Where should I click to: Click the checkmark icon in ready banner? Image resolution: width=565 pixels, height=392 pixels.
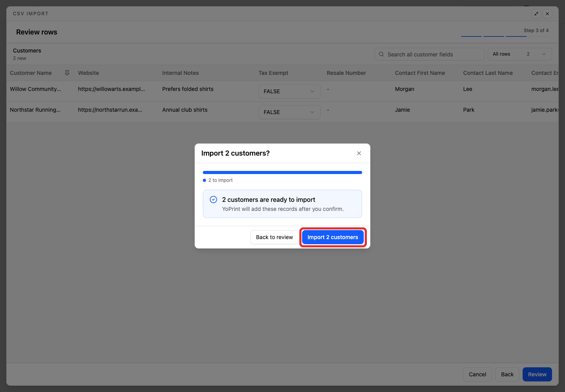[213, 200]
